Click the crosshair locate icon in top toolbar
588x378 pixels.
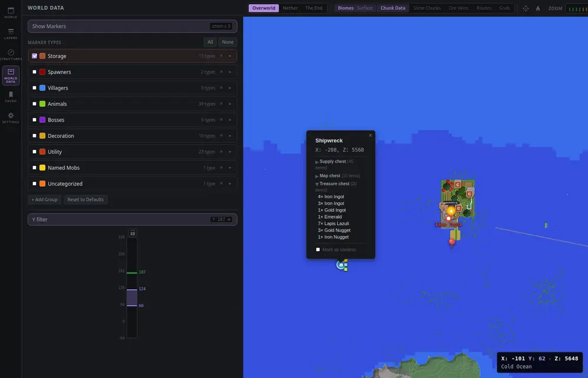point(526,8)
